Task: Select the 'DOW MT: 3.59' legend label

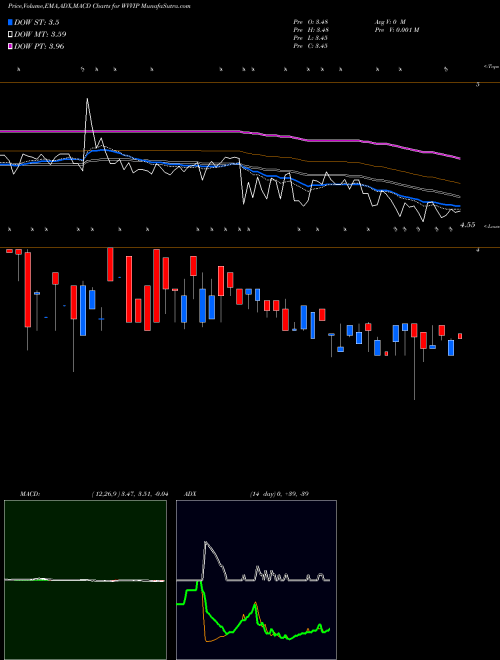Action: coord(40,35)
